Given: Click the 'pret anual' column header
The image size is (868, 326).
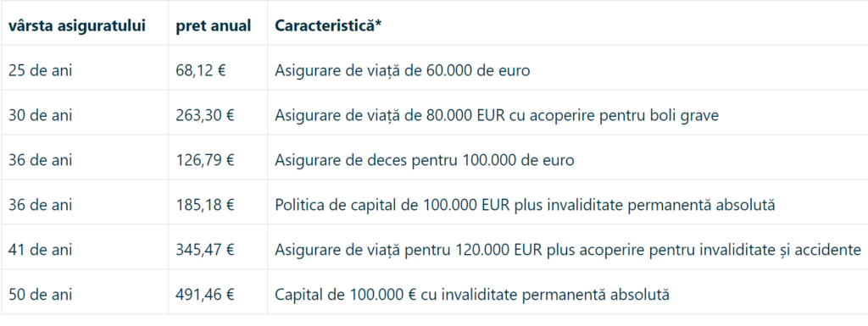Looking at the screenshot, I should 213,26.
